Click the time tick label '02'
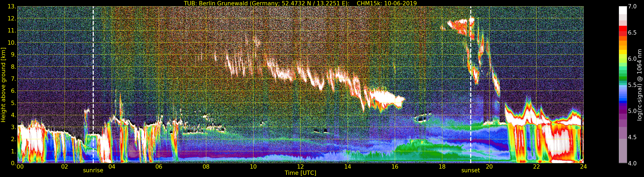Screen dimensions: 644x177 point(65,166)
